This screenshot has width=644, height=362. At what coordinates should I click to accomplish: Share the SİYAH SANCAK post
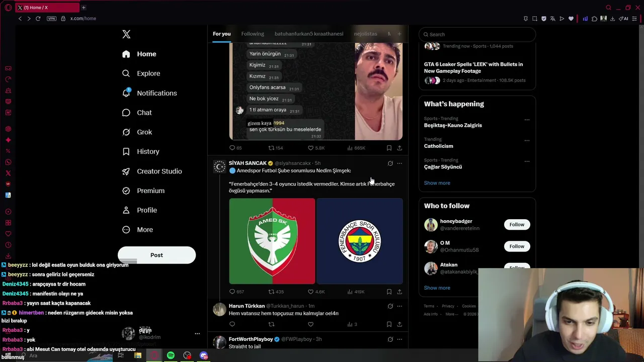click(399, 292)
